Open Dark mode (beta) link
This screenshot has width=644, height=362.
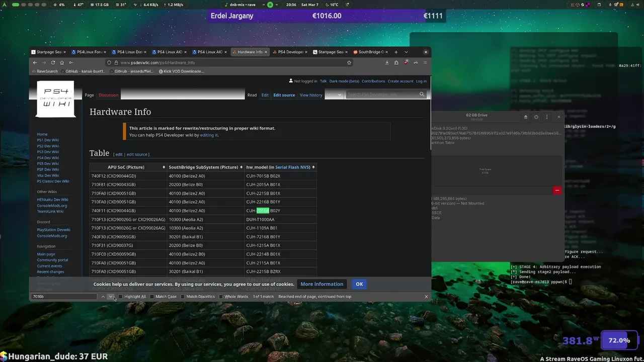point(344,81)
